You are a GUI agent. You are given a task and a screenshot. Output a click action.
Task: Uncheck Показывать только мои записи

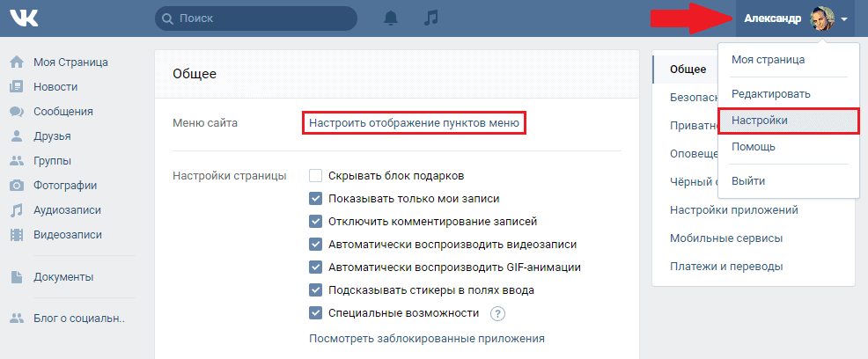click(x=316, y=199)
